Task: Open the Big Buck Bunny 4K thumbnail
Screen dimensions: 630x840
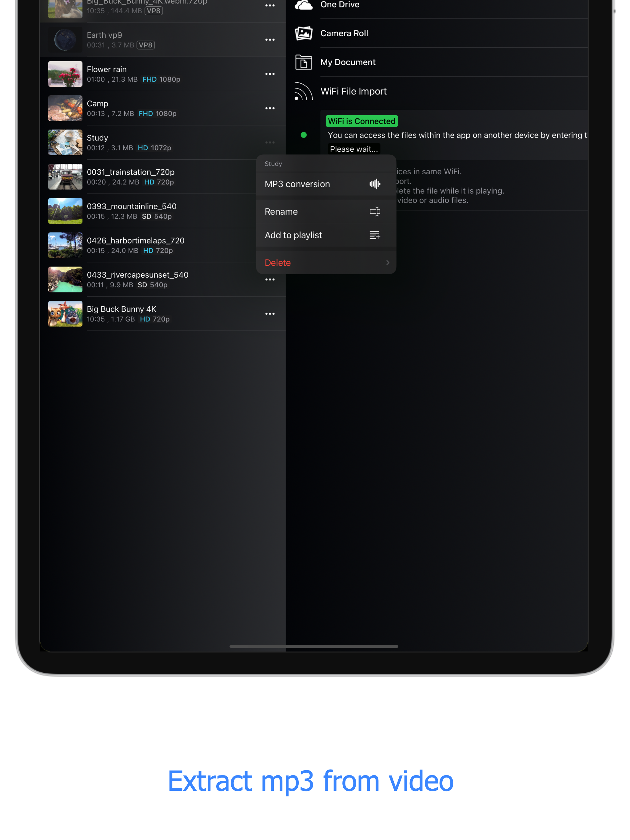Action: (65, 314)
